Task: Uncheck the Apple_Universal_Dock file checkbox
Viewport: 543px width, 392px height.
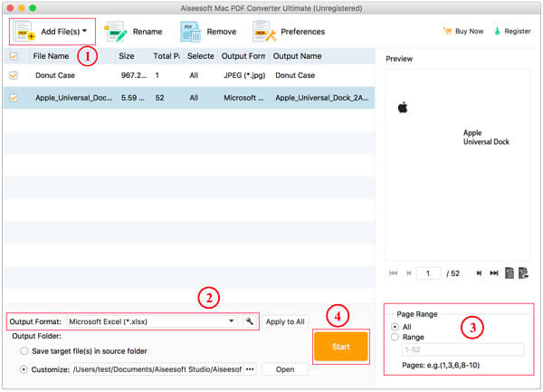Action: click(x=14, y=98)
